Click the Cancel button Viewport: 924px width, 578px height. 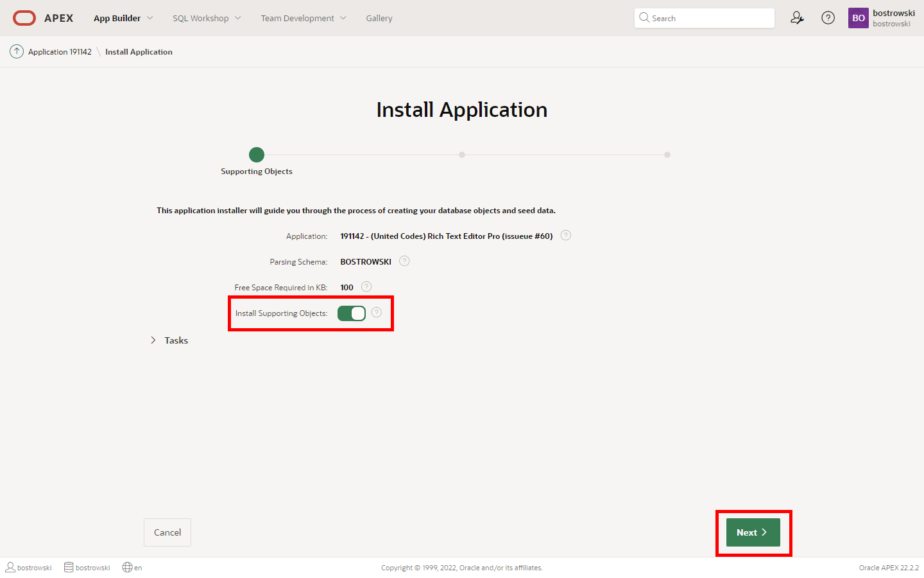pos(167,532)
